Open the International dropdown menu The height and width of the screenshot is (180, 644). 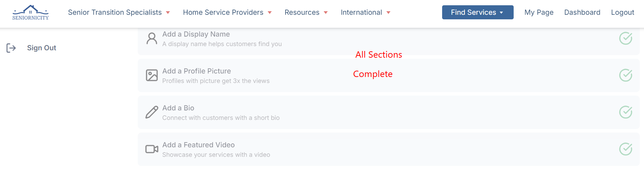click(x=365, y=12)
